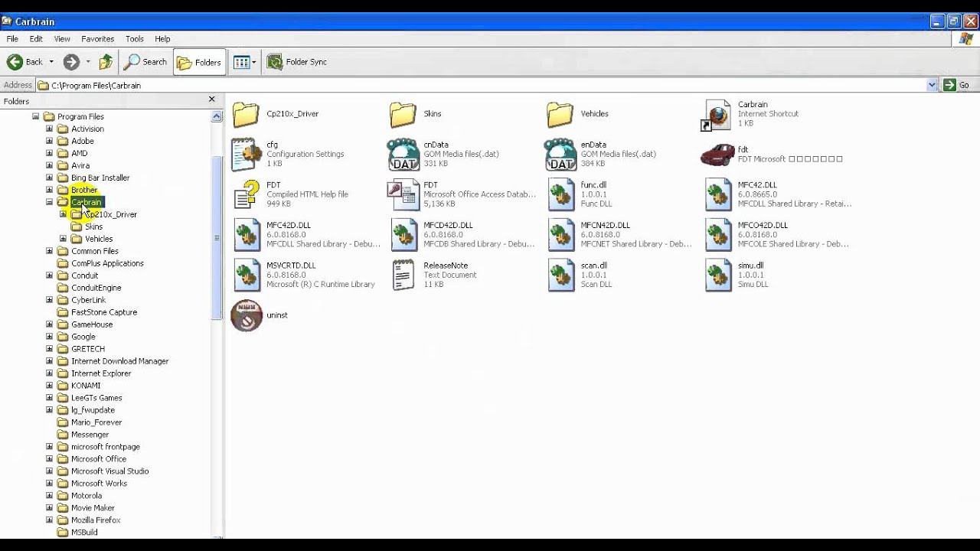Select the MFC42D.DLL file icon
The width and height of the screenshot is (980, 551).
[247, 235]
